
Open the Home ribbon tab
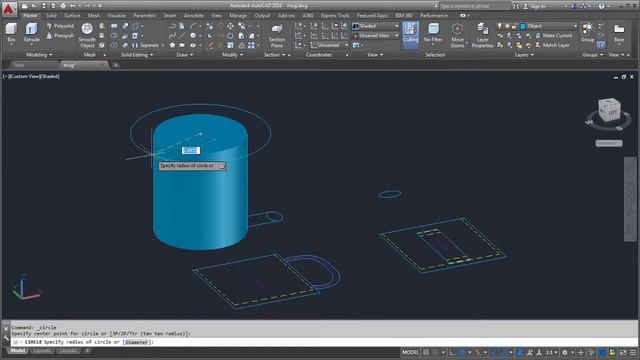tap(30, 16)
